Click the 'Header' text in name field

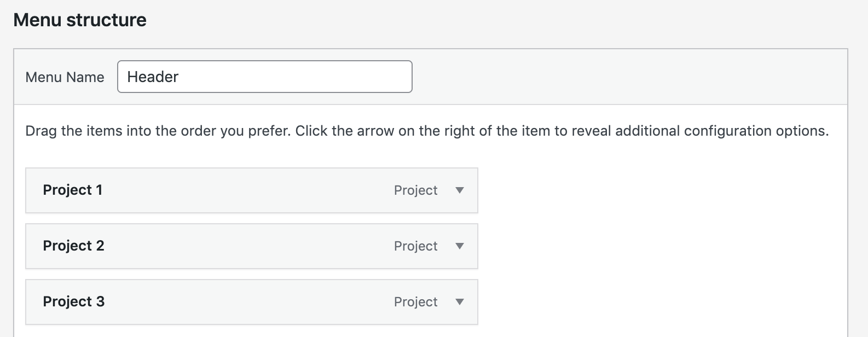(153, 77)
